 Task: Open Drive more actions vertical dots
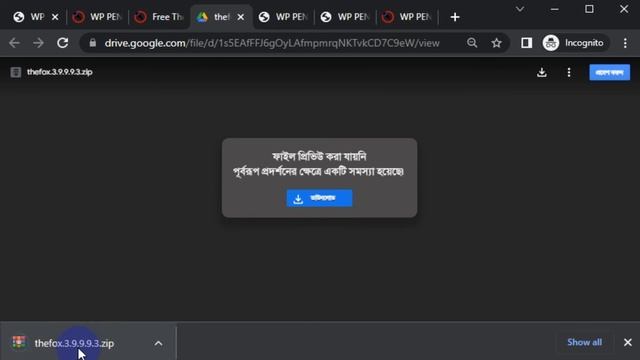click(x=569, y=72)
